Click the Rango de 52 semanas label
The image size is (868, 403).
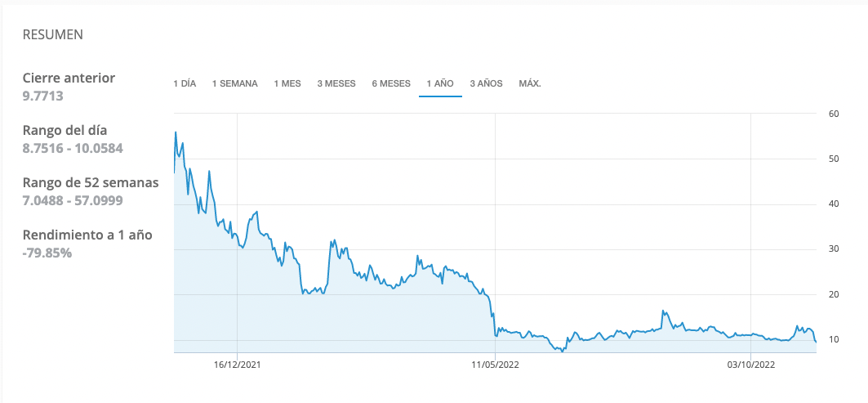[90, 182]
